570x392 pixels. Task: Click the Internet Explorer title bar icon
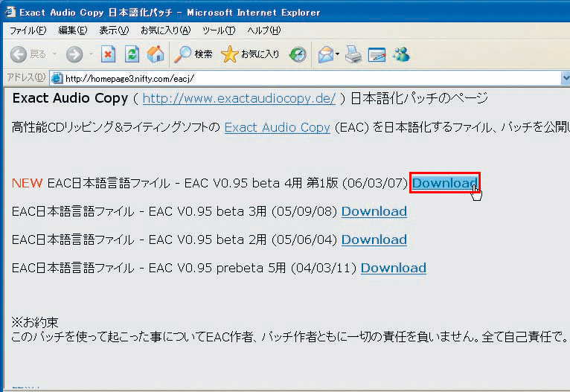[10, 12]
